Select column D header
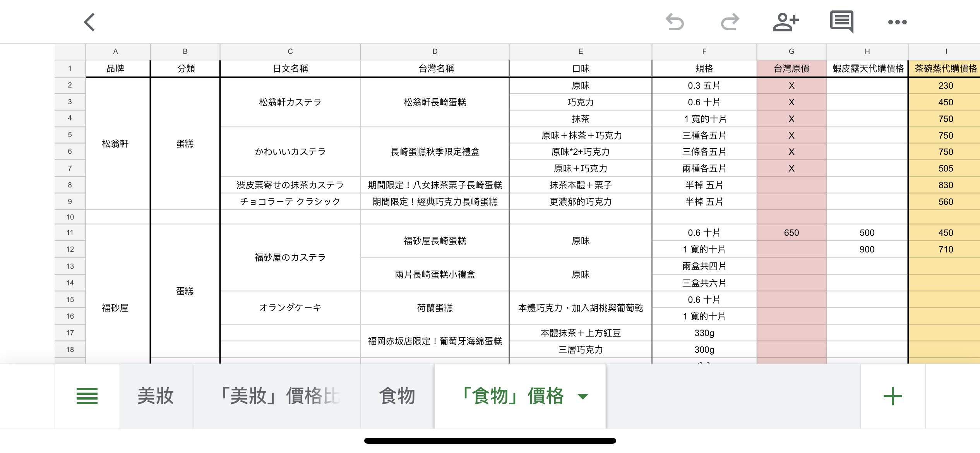Screen dimensions: 980x453 point(435,51)
